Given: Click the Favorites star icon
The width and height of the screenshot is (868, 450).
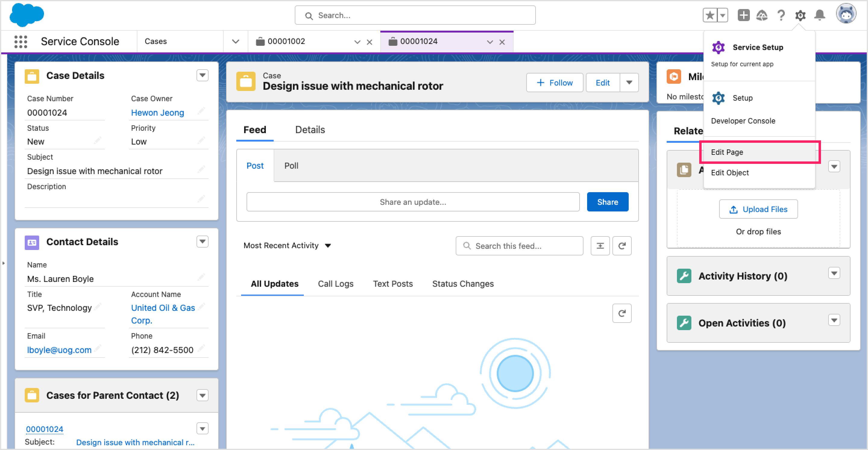Looking at the screenshot, I should (x=710, y=15).
